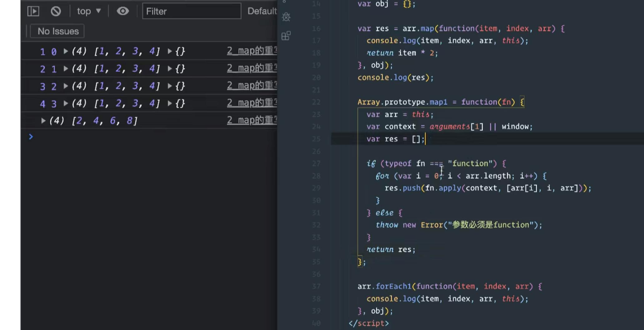Expand the {} object in row 3 2
Viewport: 644px width, 330px height.
click(x=170, y=86)
